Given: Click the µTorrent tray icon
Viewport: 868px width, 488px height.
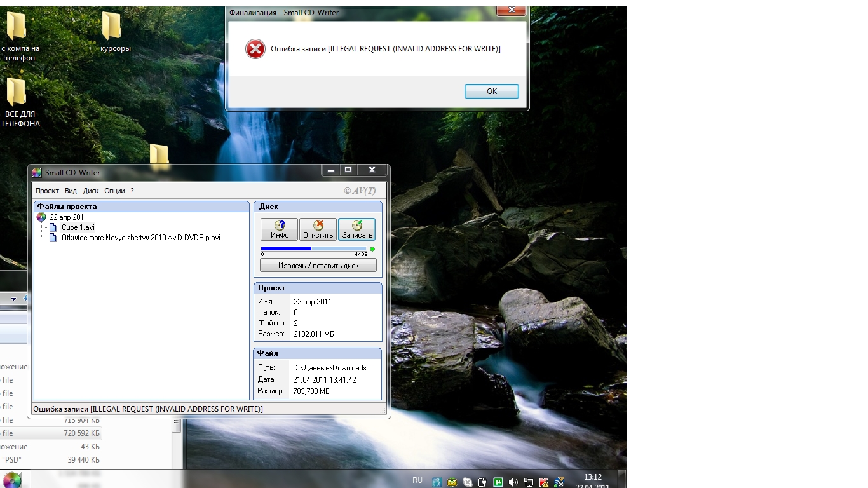Looking at the screenshot, I should pos(498,482).
